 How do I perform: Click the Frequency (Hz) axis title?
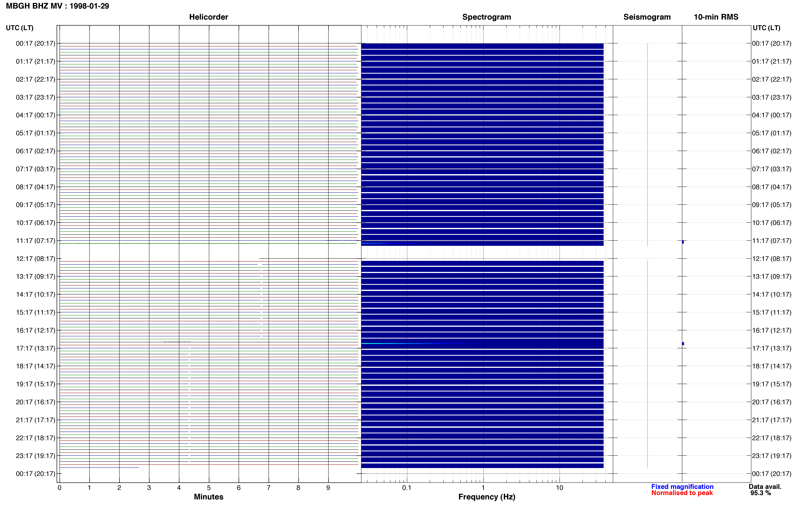(x=487, y=497)
